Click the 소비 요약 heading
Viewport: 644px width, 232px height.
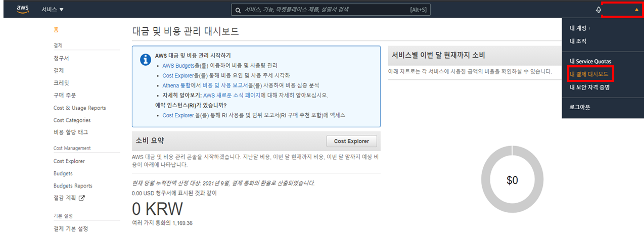click(x=150, y=141)
